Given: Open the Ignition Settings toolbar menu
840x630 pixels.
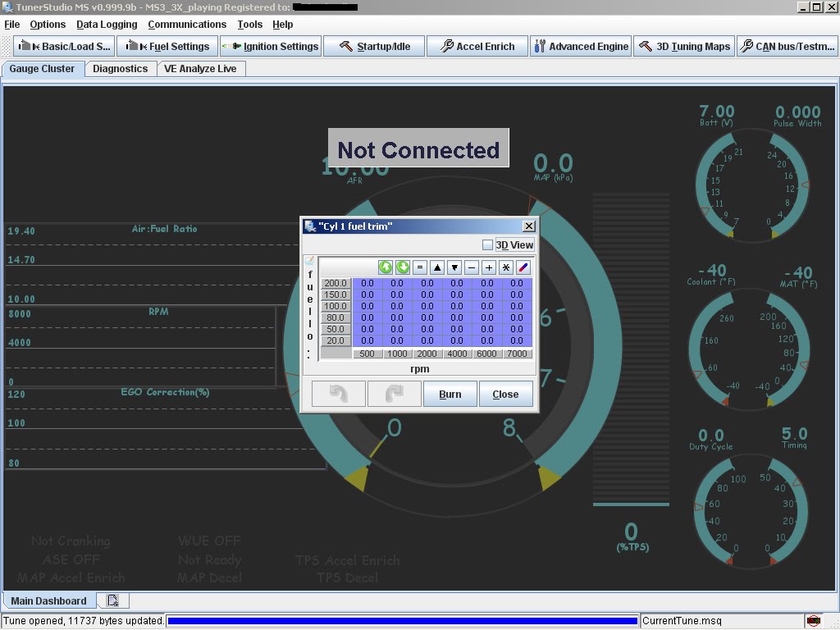Looking at the screenshot, I should point(271,46).
